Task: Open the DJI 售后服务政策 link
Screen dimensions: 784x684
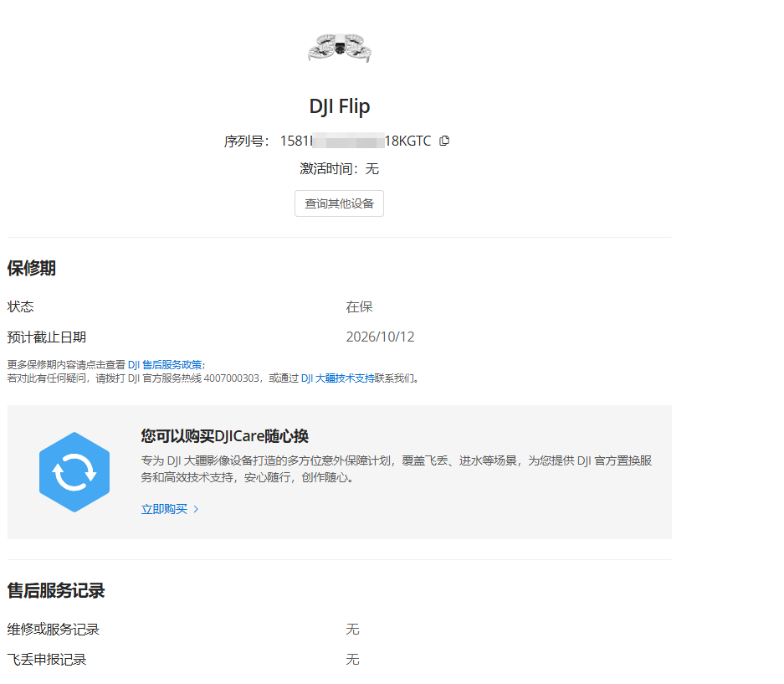Action: pyautogui.click(x=165, y=365)
